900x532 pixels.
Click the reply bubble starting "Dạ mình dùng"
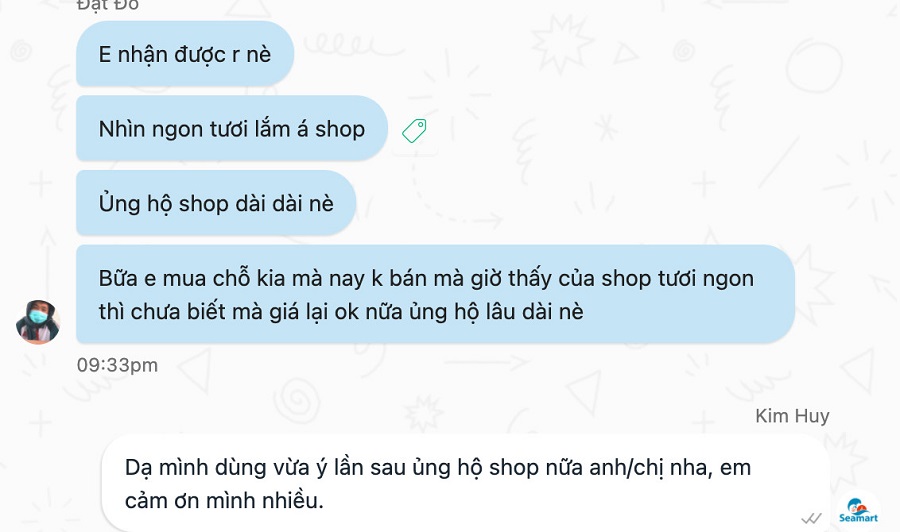pos(465,483)
